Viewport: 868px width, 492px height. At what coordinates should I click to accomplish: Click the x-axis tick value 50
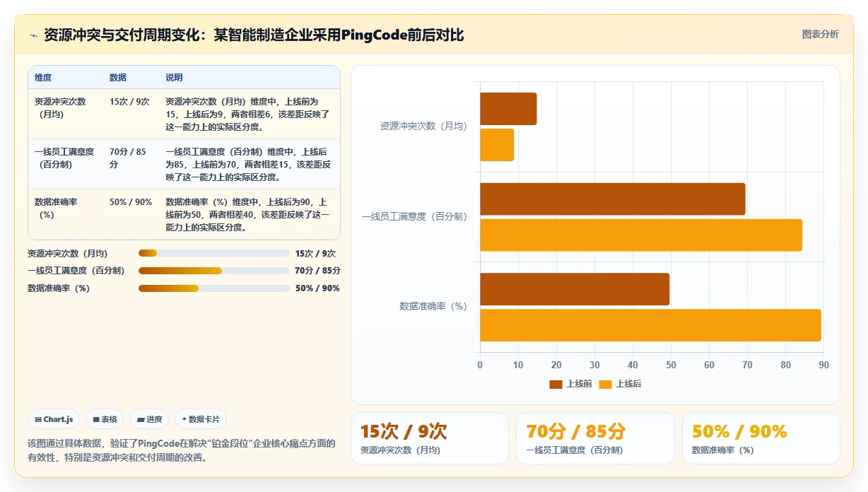671,365
